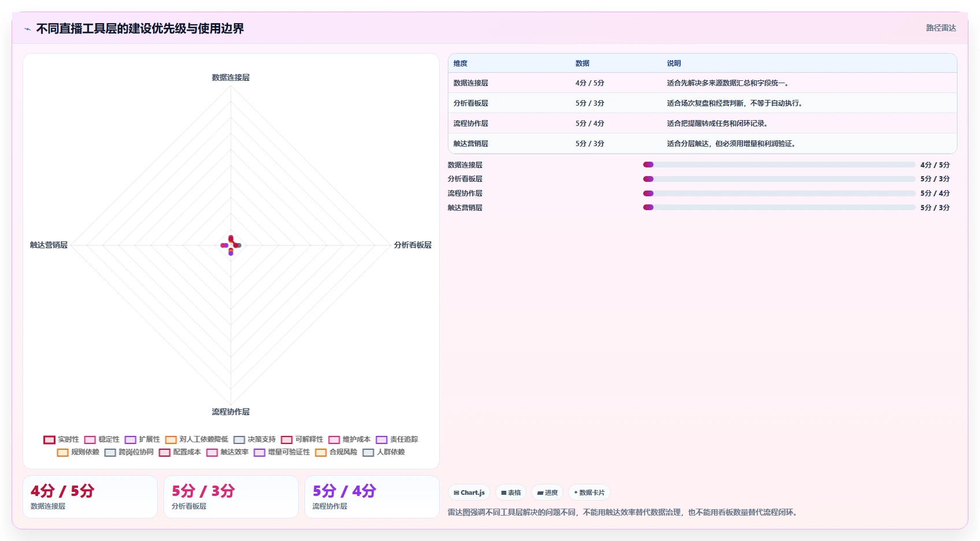
Task: Click the page title 不同直播工具层的建设优先级与使用边界
Action: [140, 28]
